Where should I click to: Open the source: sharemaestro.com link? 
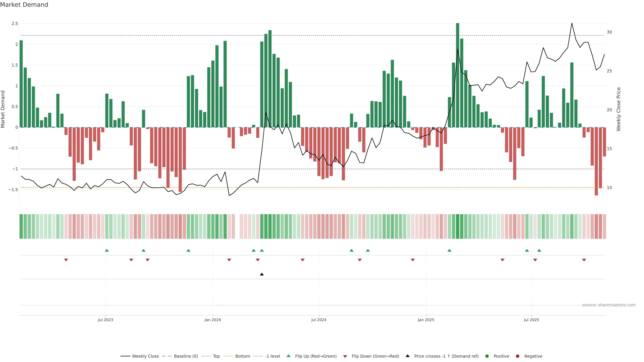point(609,305)
